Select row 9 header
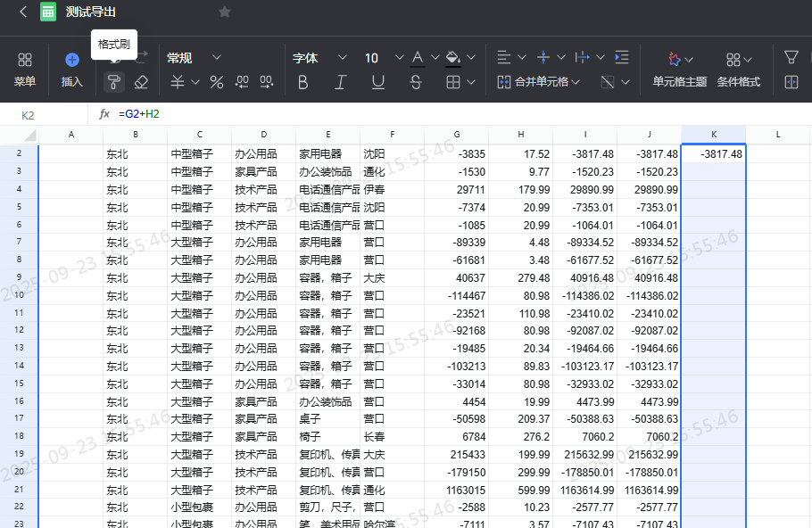 click(19, 277)
